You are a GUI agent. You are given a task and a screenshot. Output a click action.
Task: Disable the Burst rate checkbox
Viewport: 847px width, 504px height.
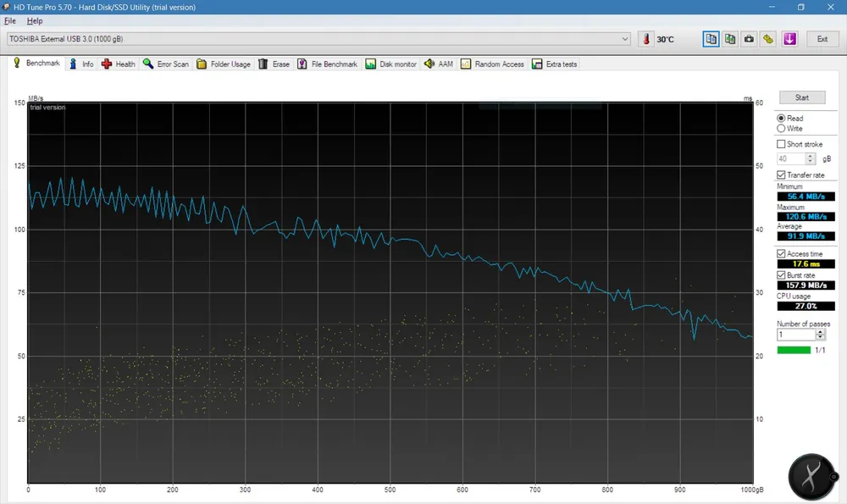[781, 275]
